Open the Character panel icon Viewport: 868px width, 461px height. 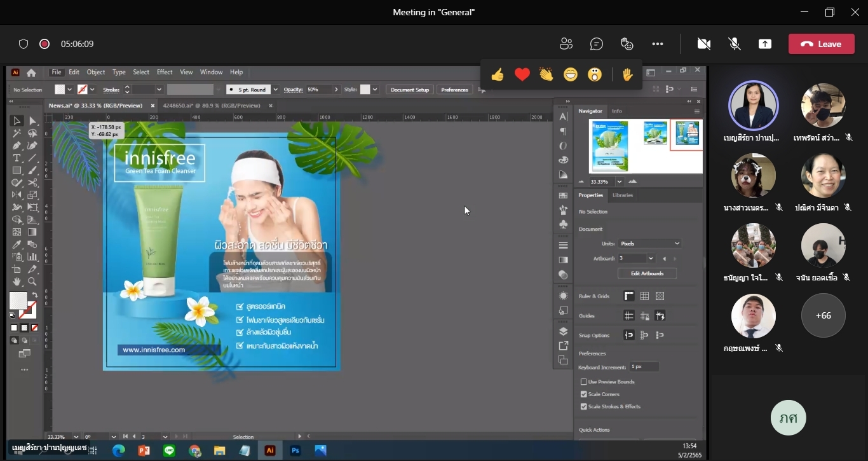[563, 116]
